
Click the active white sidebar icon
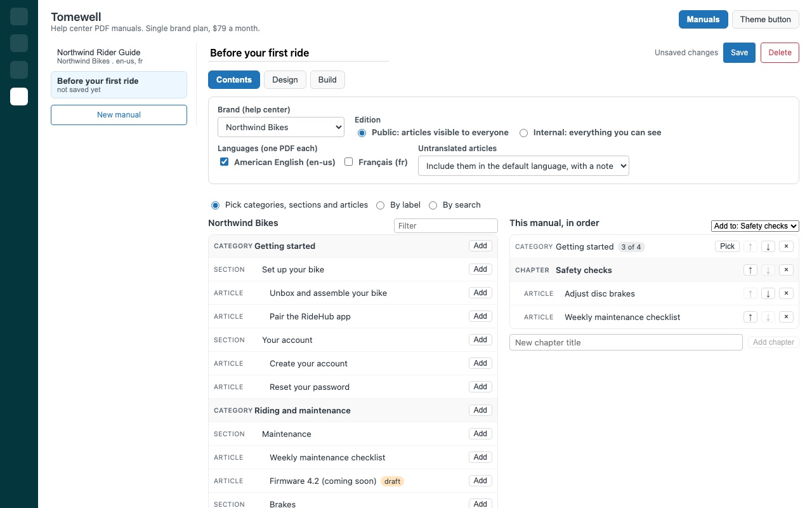pyautogui.click(x=19, y=97)
